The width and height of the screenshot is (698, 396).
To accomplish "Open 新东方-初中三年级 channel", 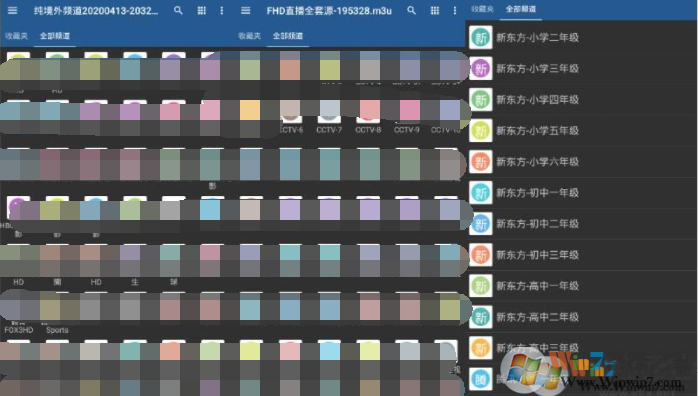I will (581, 255).
